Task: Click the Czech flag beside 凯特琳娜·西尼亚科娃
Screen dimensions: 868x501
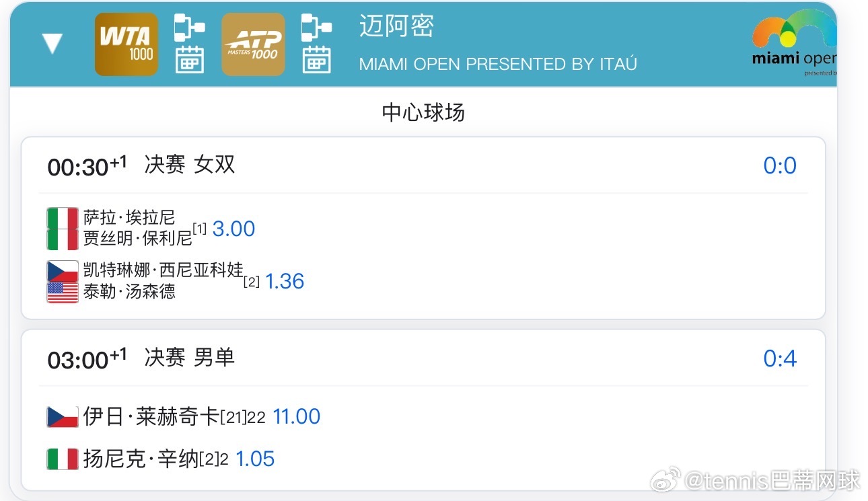Action: [x=63, y=271]
